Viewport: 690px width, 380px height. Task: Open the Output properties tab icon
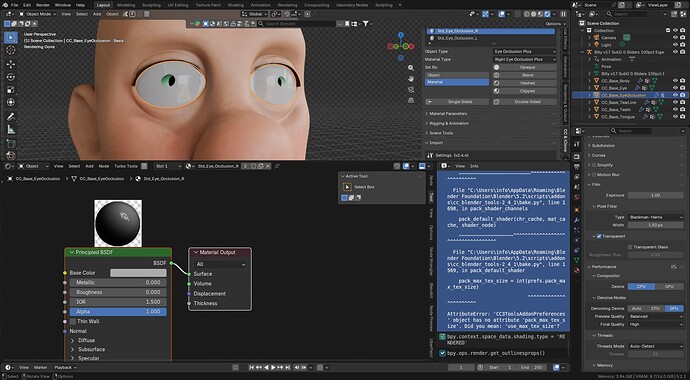pyautogui.click(x=577, y=166)
